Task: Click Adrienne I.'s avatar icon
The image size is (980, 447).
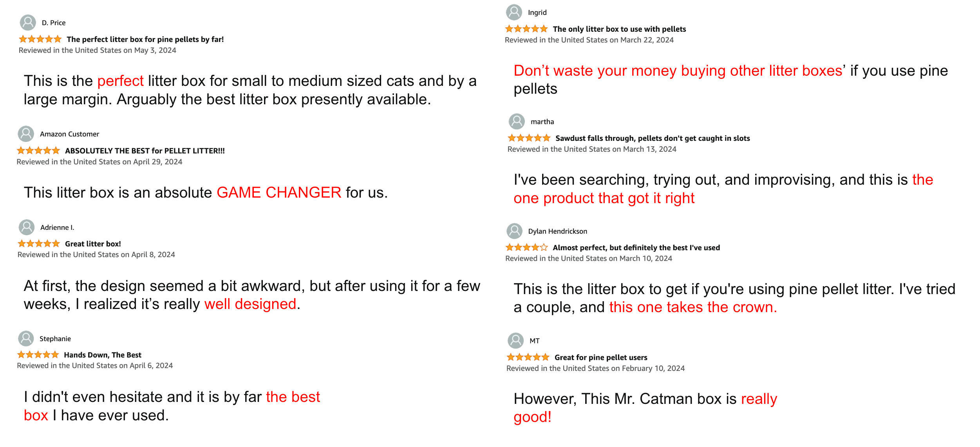Action: coord(27,227)
